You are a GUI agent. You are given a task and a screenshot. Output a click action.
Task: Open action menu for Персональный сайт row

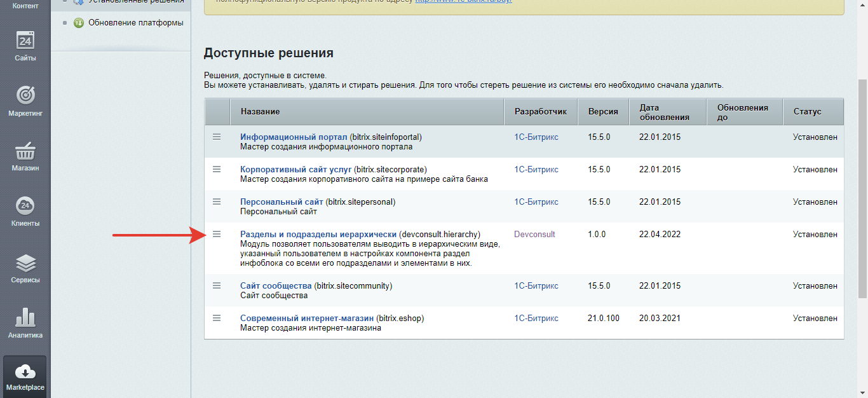point(217,202)
